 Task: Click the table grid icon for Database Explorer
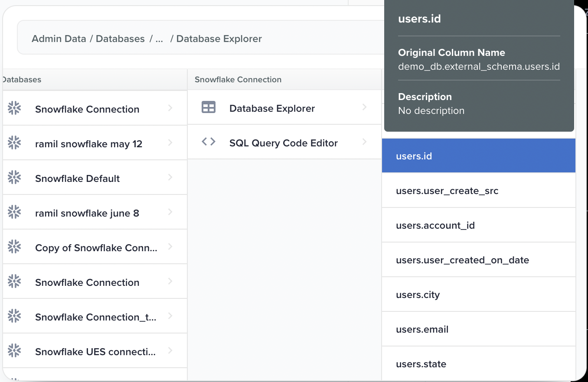[209, 107]
